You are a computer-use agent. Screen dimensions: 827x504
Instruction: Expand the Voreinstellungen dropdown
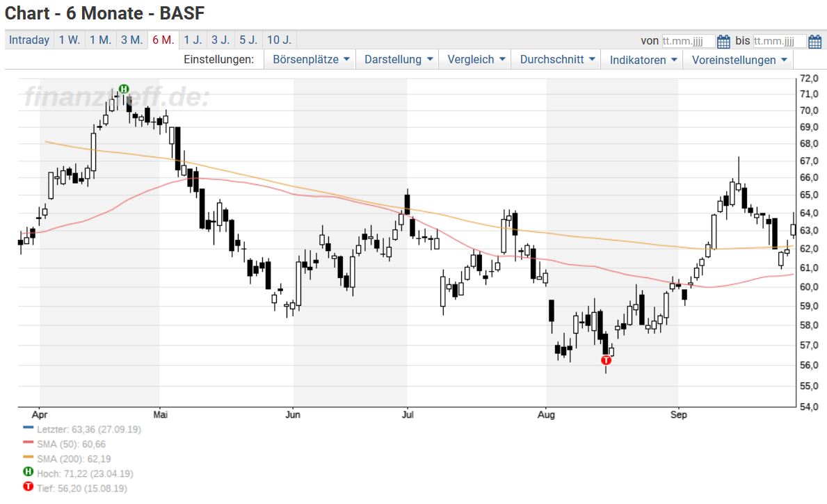[x=739, y=60]
